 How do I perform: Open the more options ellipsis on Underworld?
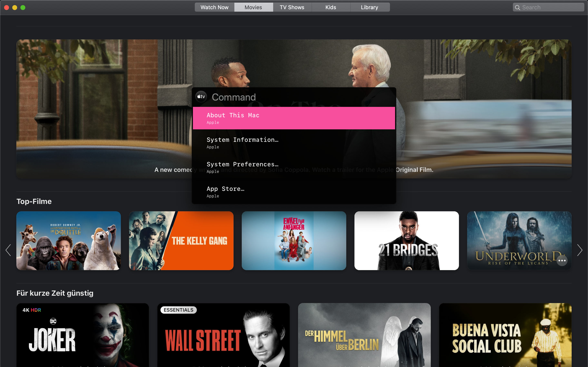pyautogui.click(x=562, y=261)
